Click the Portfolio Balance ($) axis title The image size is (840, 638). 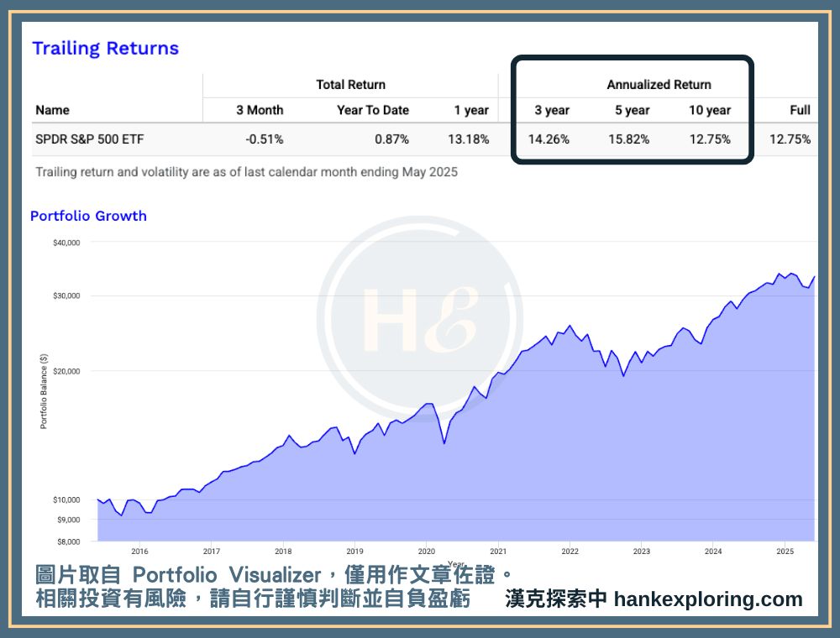coord(44,391)
